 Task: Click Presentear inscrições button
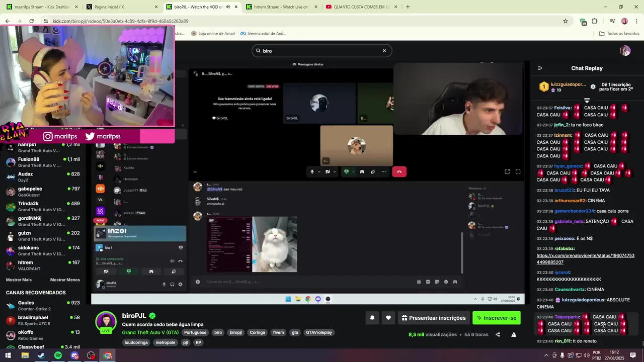click(434, 318)
